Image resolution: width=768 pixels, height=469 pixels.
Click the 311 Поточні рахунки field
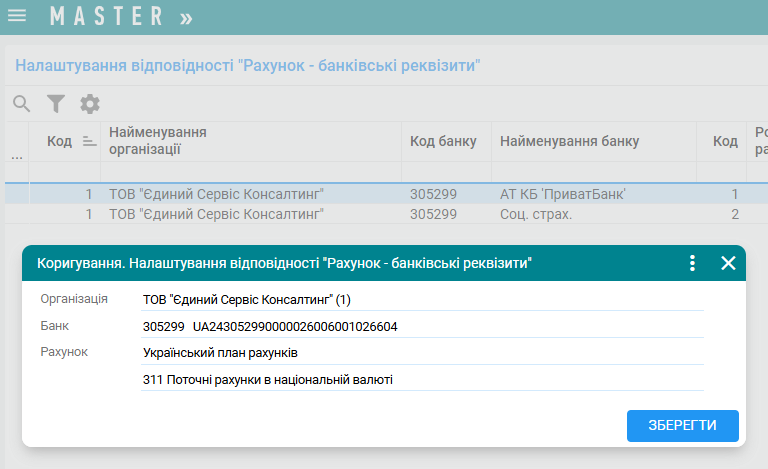(x=422, y=379)
